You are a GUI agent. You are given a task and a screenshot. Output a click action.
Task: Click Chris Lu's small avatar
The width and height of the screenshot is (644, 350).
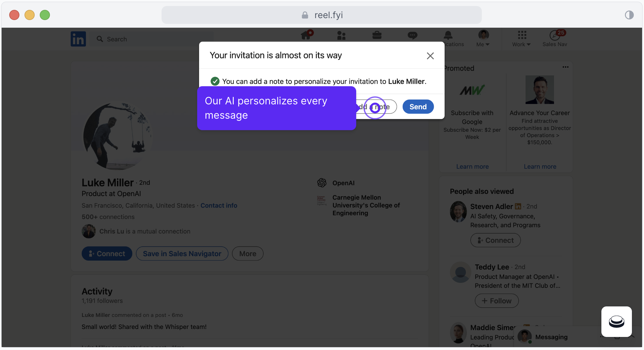pos(89,231)
